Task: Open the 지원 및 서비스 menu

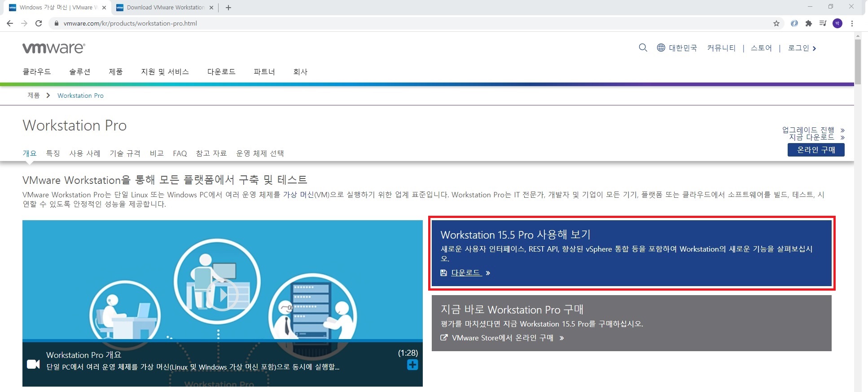Action: click(165, 72)
